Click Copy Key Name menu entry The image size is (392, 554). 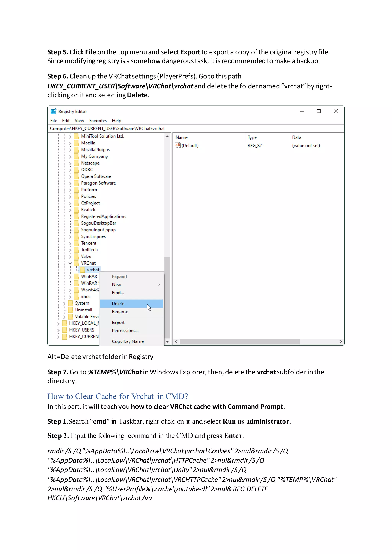[x=128, y=341]
